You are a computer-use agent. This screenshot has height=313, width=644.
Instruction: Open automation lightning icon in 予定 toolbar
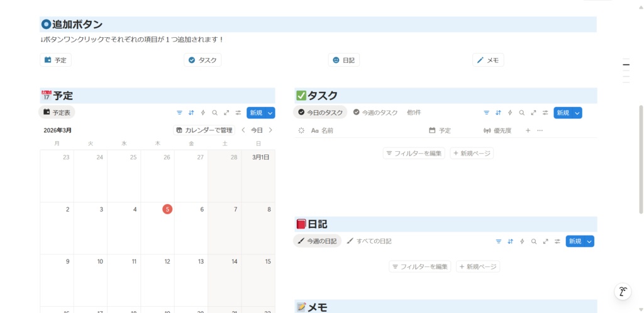(203, 113)
